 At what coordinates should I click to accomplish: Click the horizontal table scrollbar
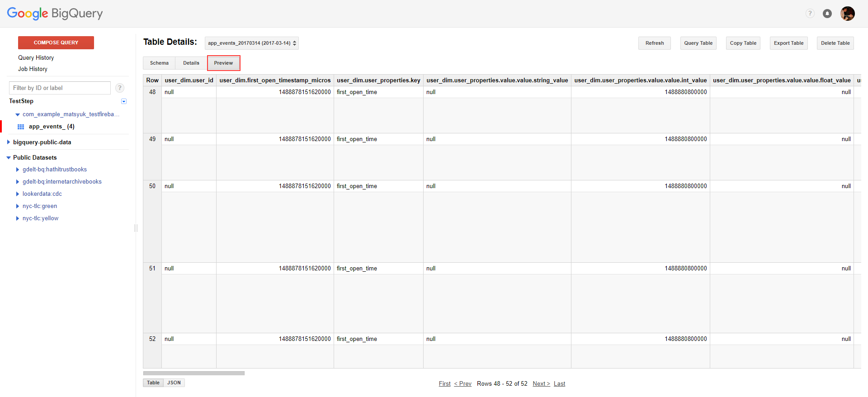[194, 373]
